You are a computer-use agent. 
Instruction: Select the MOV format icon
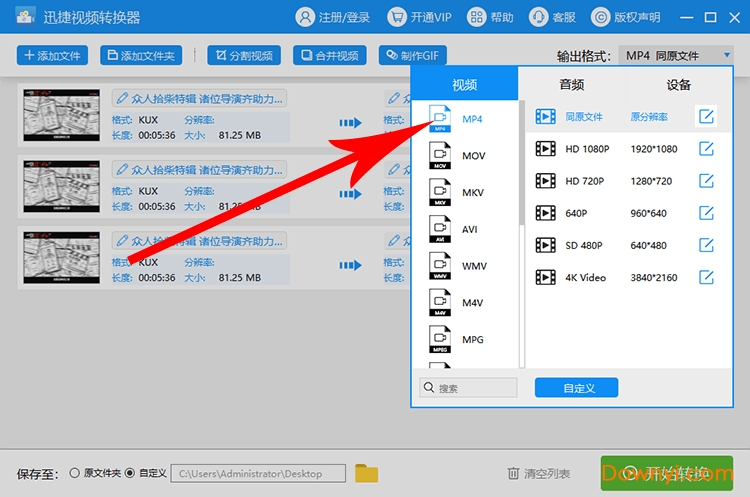tap(440, 155)
